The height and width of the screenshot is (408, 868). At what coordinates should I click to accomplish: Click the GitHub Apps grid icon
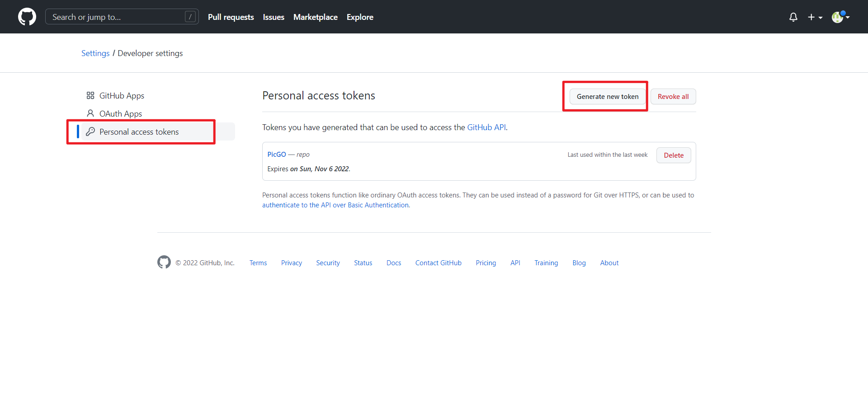(x=90, y=95)
